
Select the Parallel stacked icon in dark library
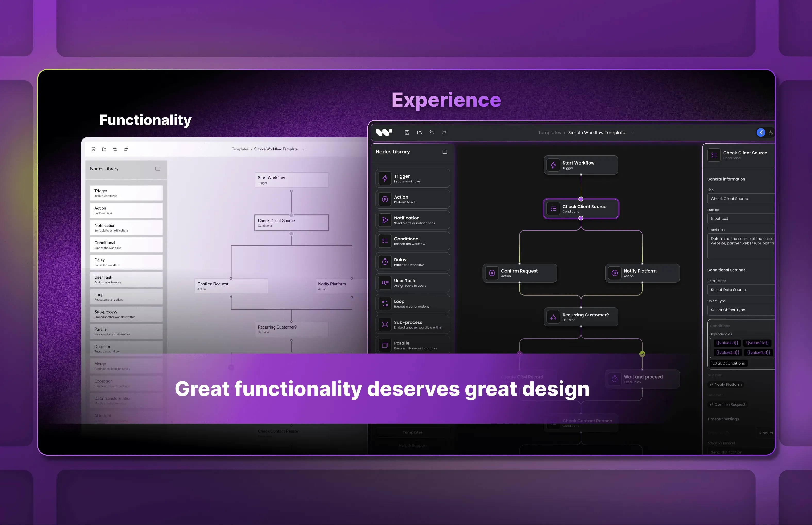click(x=385, y=345)
